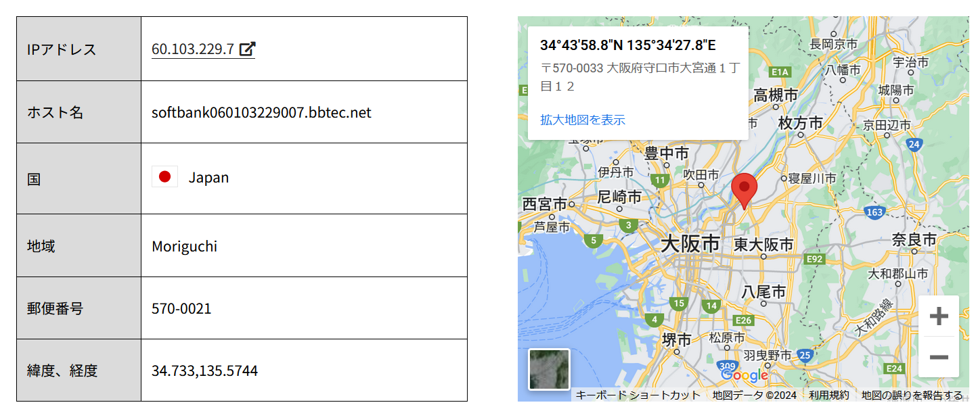980x409 pixels.
Task: Click the E1A expressway shield
Action: (x=780, y=72)
